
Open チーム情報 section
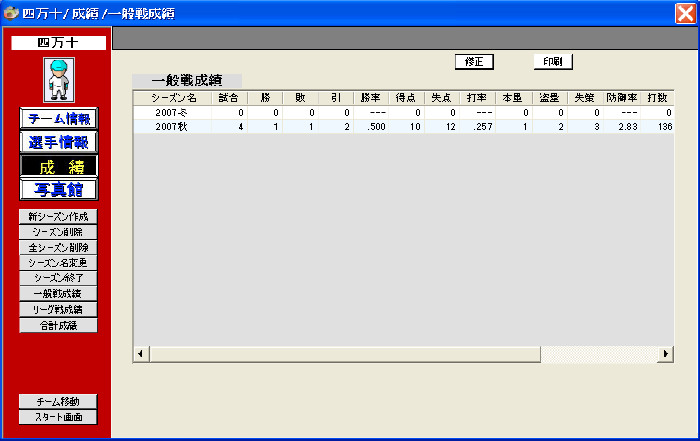[58, 119]
